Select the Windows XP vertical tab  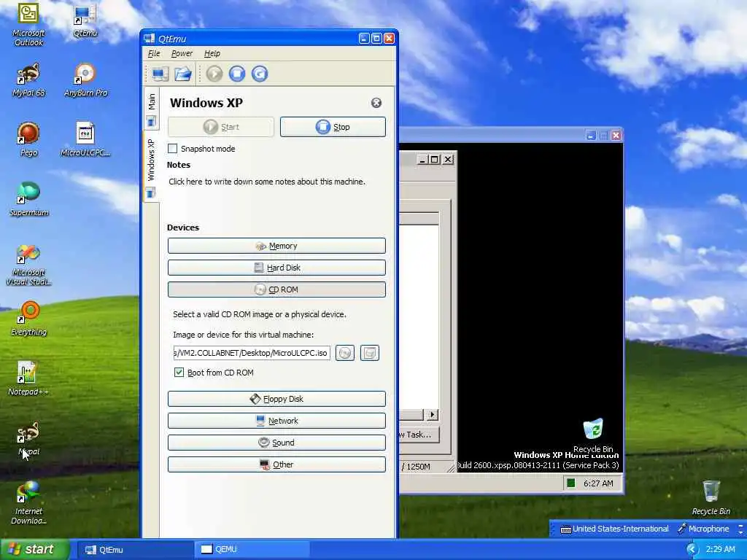tap(151, 167)
